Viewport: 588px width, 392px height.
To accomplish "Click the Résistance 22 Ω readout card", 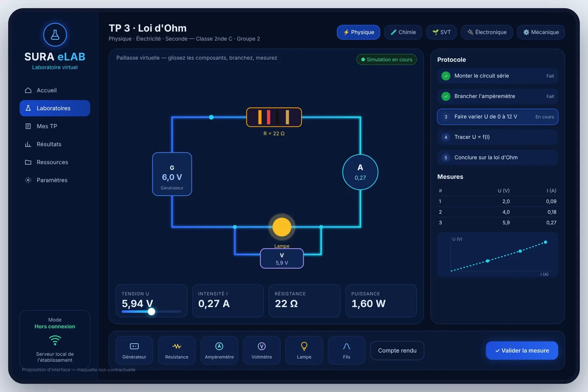I will [304, 301].
